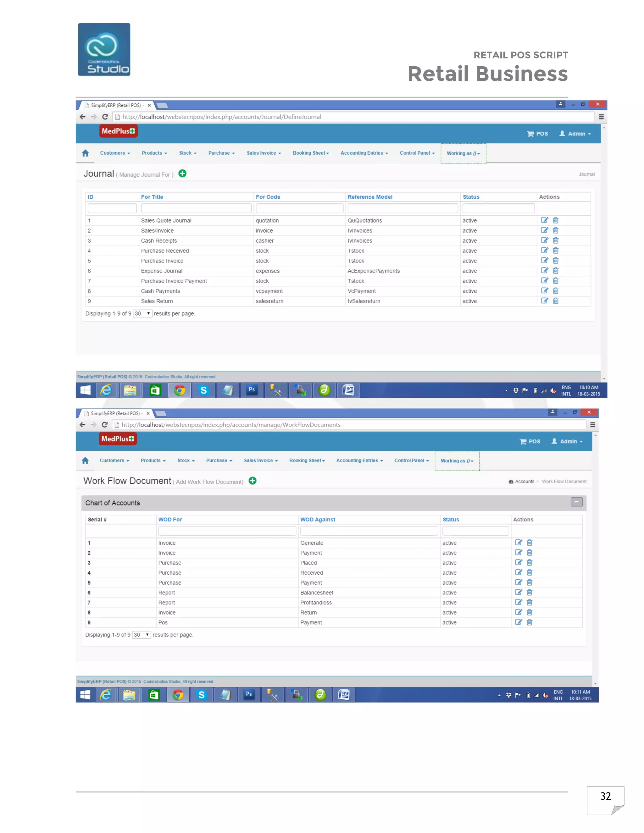
Task: Delete the Invoice Generate workflow row
Action: click(530, 542)
